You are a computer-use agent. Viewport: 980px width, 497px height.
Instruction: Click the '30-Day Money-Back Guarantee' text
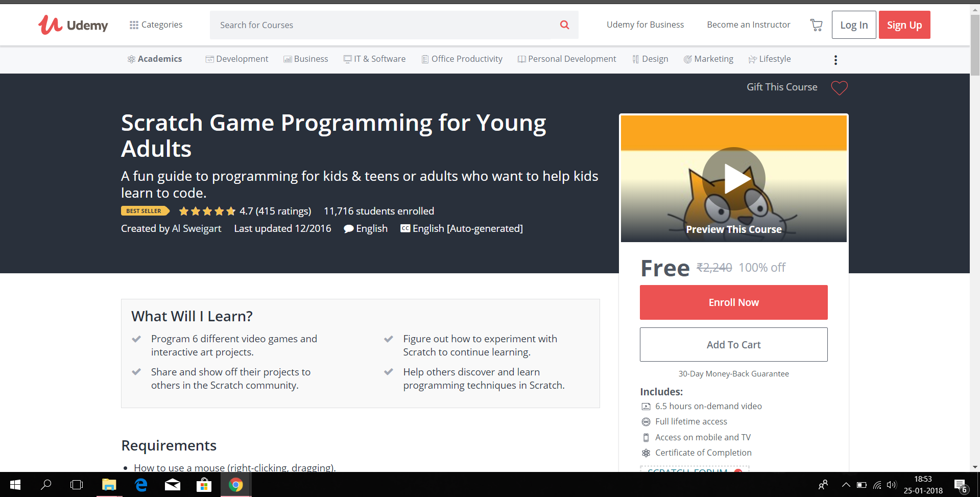click(x=734, y=374)
